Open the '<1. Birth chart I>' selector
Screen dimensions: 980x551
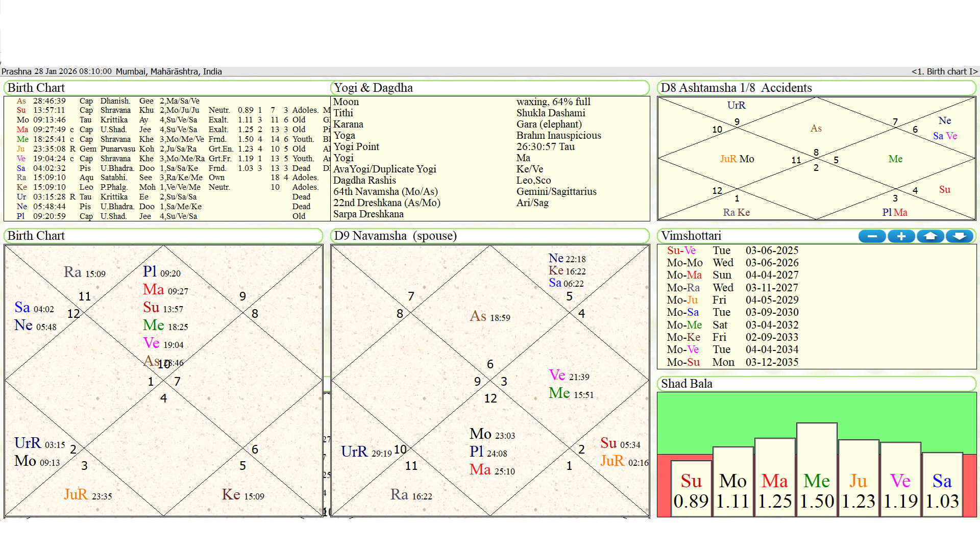pyautogui.click(x=944, y=71)
